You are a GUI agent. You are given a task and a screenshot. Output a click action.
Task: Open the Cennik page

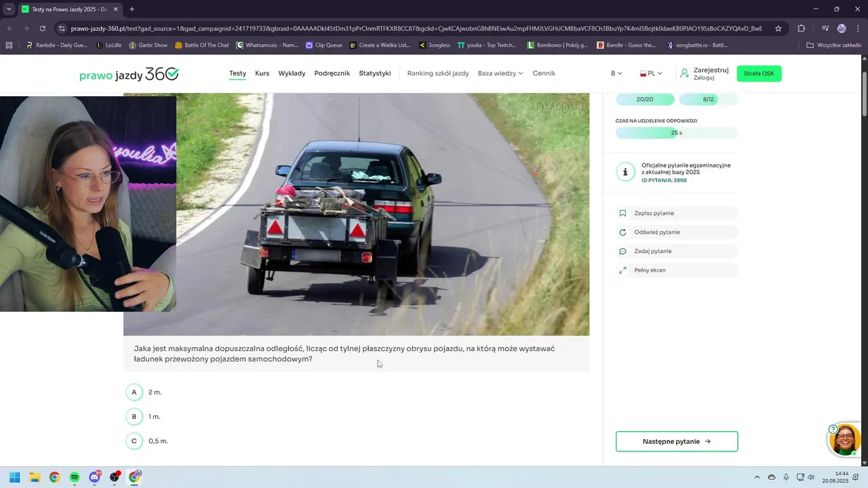pyautogui.click(x=544, y=73)
